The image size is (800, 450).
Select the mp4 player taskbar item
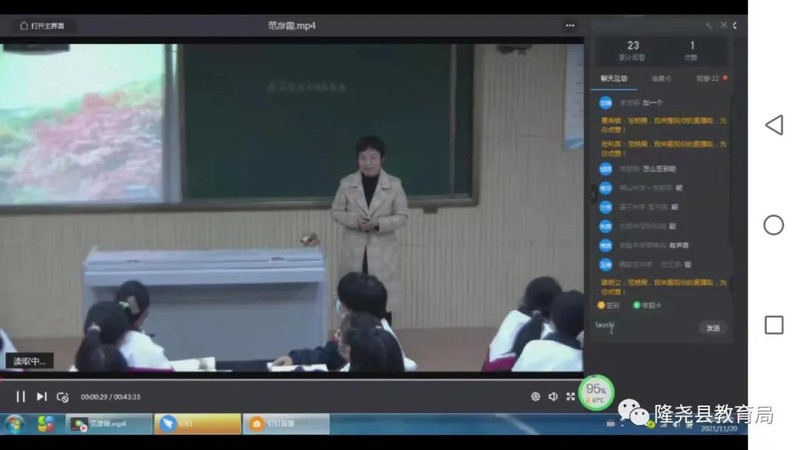click(x=109, y=424)
